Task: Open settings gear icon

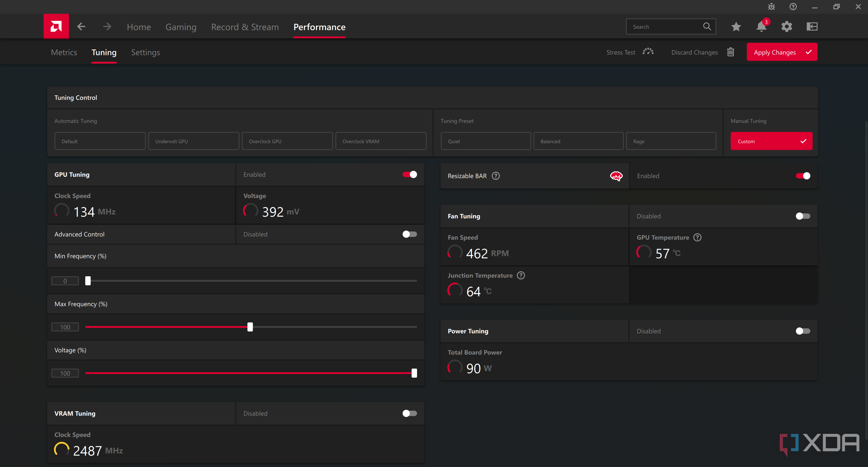Action: 786,26
